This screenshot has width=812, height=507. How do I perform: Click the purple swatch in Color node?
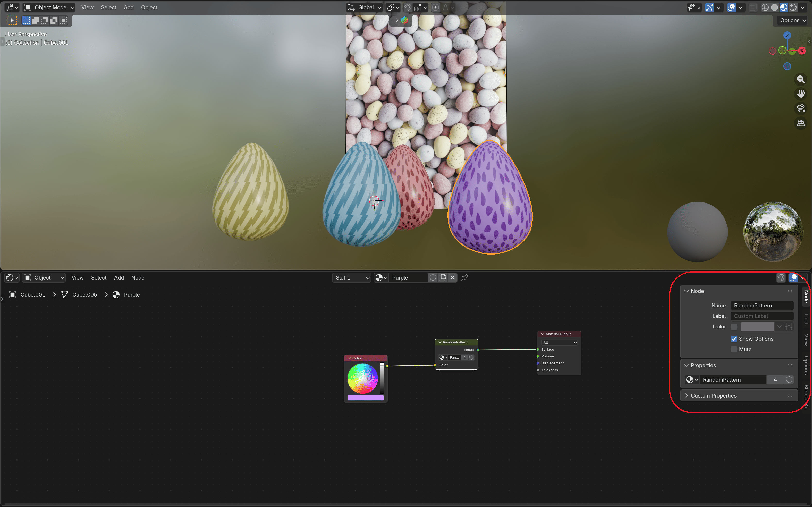tap(366, 398)
